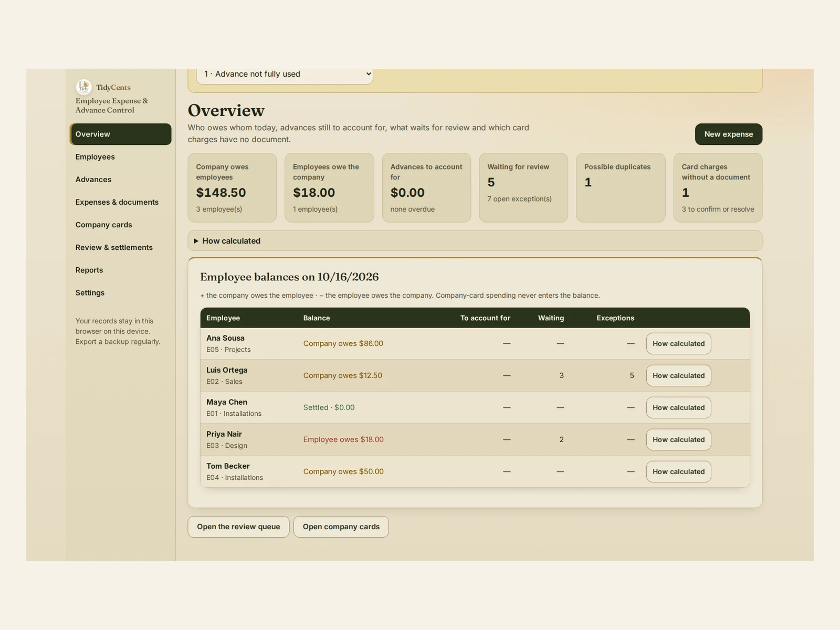Click 'Company owes $50.00' balance

tap(343, 472)
